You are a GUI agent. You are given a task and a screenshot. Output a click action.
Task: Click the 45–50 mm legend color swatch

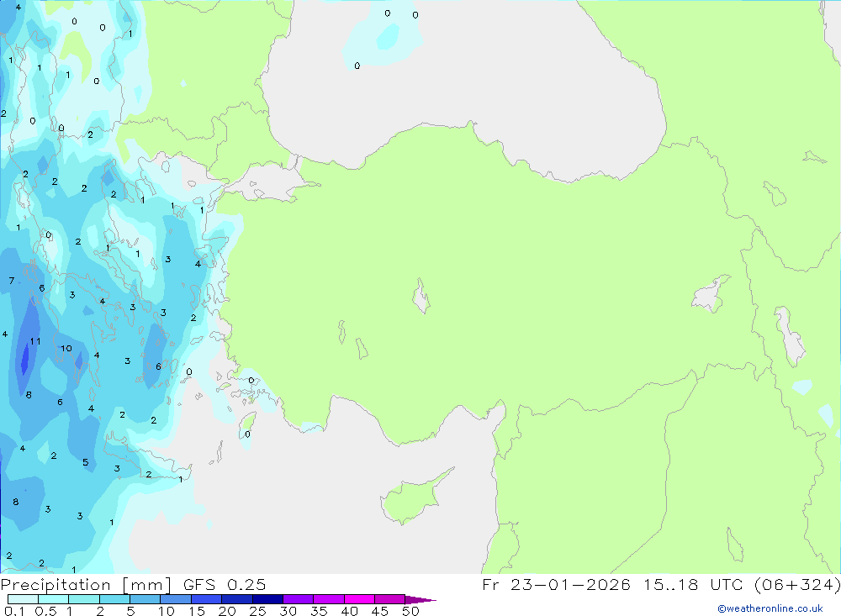point(389,599)
